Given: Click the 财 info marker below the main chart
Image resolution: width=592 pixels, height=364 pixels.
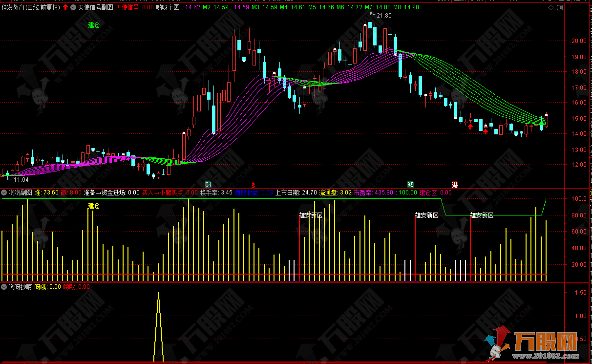Looking at the screenshot, I should [x=208, y=185].
